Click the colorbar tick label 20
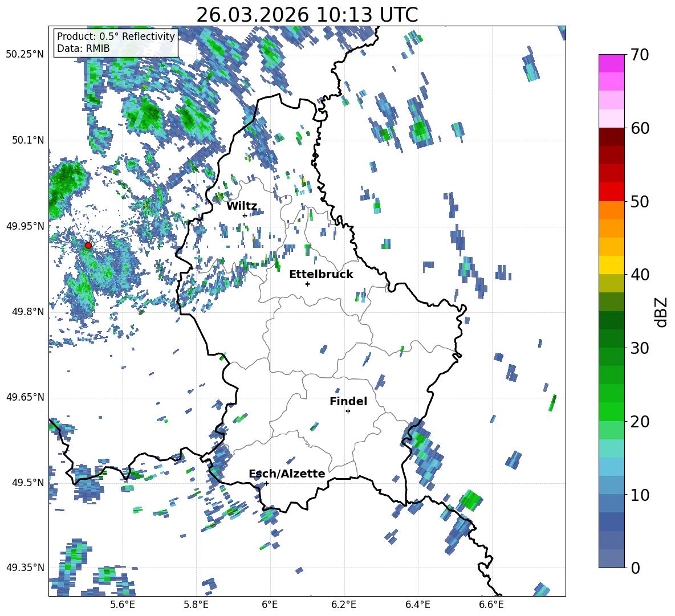The image size is (675, 616). point(640,422)
